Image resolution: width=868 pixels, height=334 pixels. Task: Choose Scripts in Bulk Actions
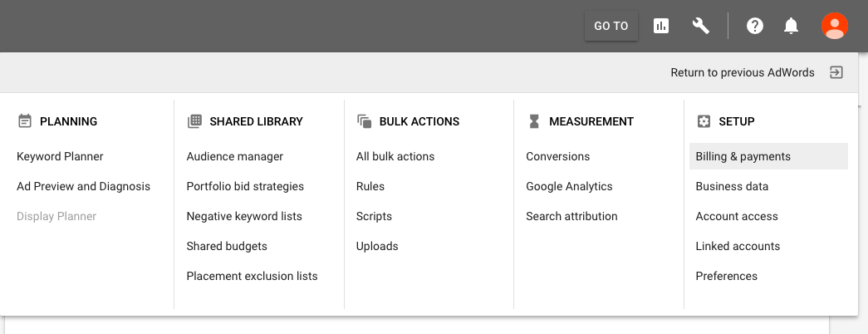pyautogui.click(x=374, y=216)
